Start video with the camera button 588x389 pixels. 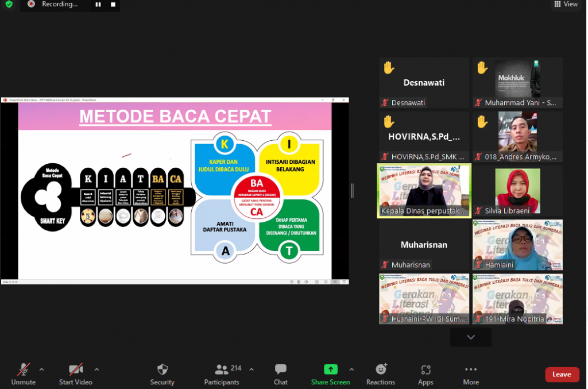pyautogui.click(x=76, y=369)
